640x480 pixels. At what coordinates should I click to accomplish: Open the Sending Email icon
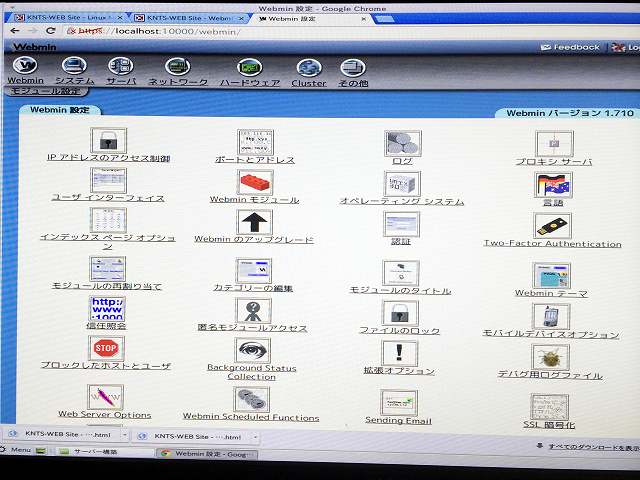tap(398, 403)
